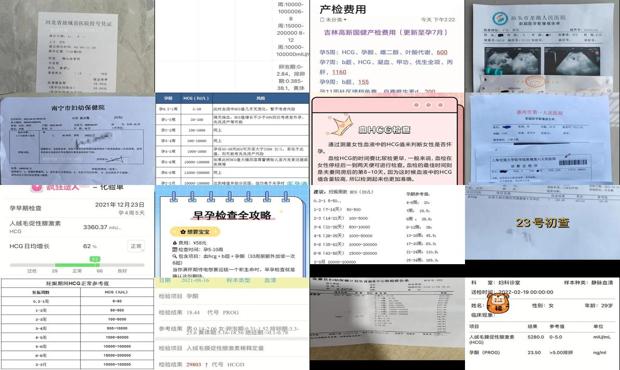Click the 产检费用 note title
Screen dimensions: 620x370
(x=343, y=9)
